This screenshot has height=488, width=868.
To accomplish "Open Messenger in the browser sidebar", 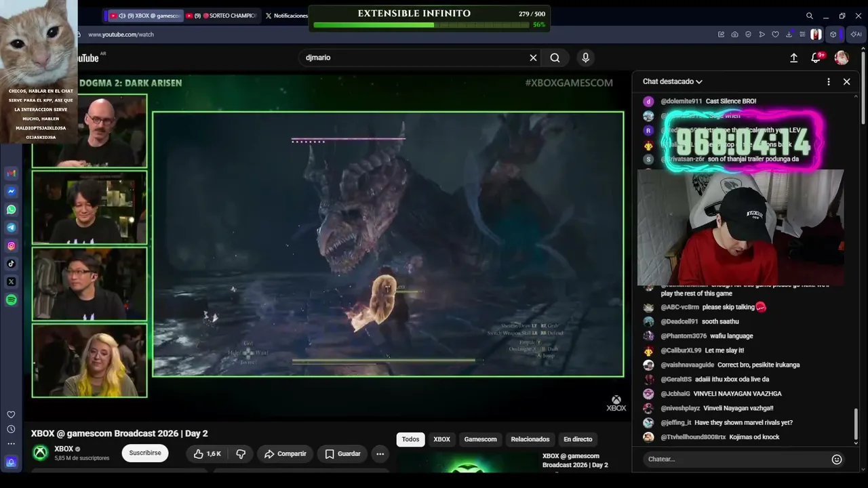I will click(11, 192).
